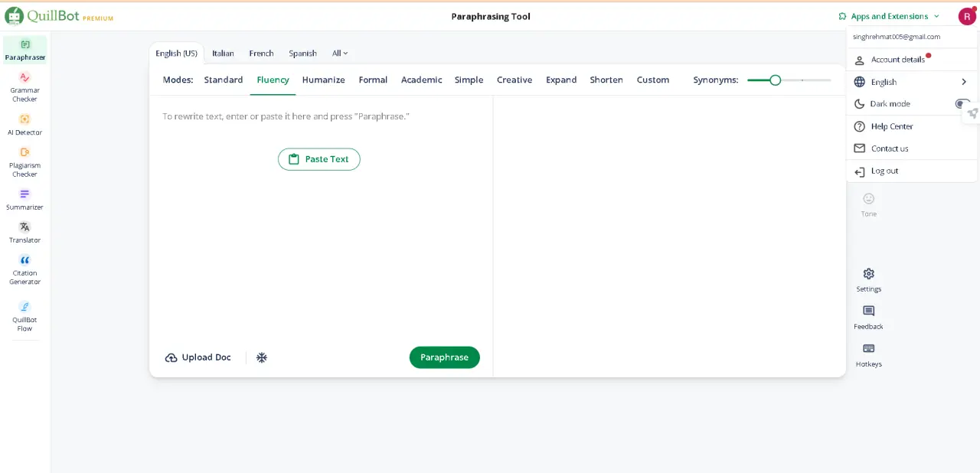Choose Contact us in account menu
Screen dimensions: 980x473
(x=911, y=148)
